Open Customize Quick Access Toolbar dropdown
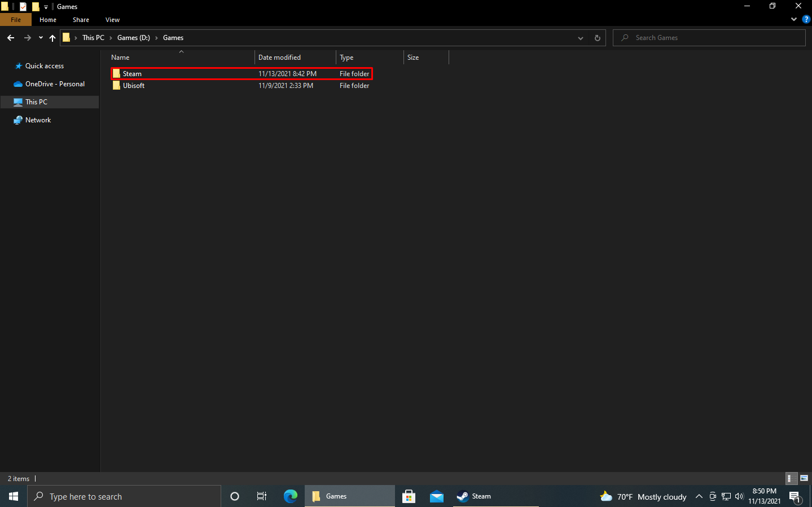This screenshot has height=507, width=812. (46, 7)
